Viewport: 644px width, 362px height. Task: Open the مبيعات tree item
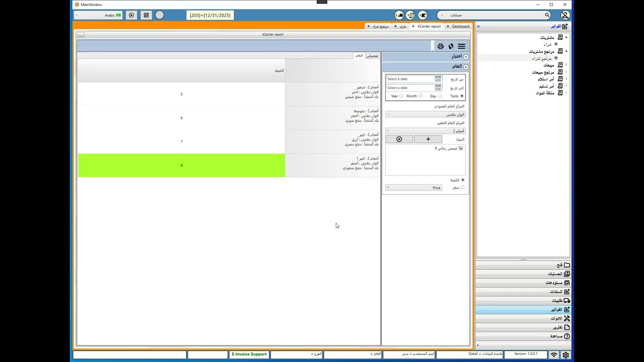[x=548, y=65]
